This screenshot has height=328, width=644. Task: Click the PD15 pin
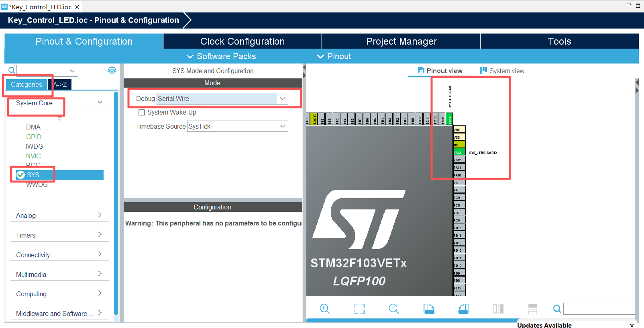pyautogui.click(x=459, y=228)
